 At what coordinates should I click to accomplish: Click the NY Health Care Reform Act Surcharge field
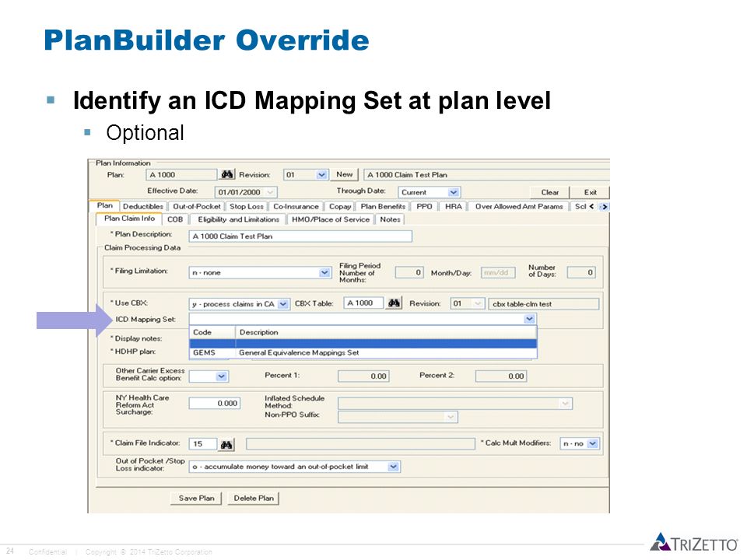pos(215,404)
